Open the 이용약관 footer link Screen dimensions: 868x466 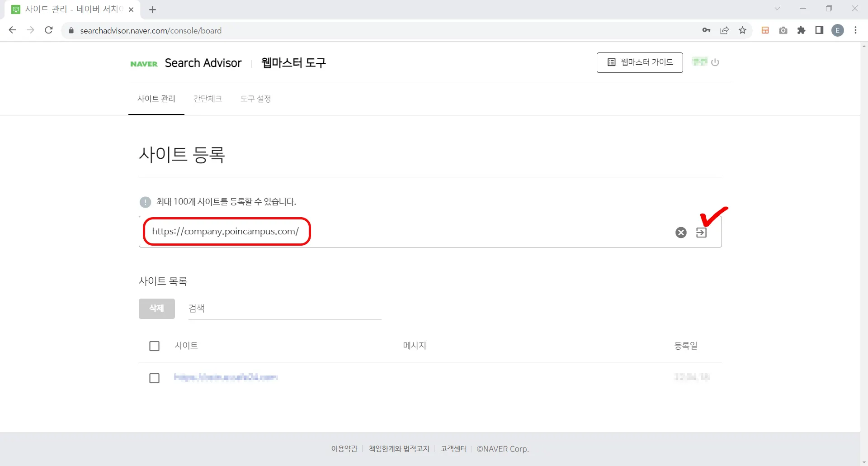(x=344, y=449)
